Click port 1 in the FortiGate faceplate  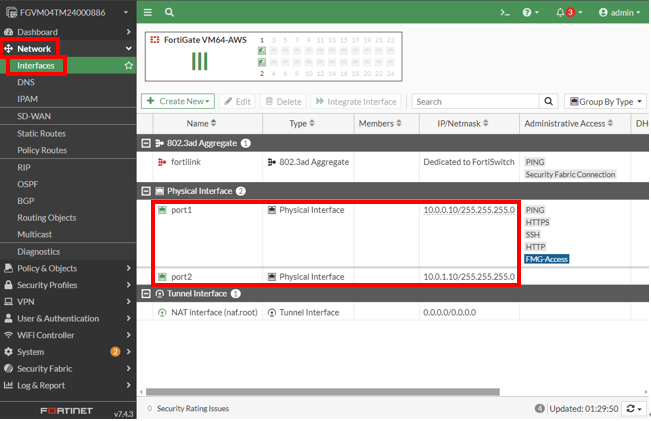262,51
